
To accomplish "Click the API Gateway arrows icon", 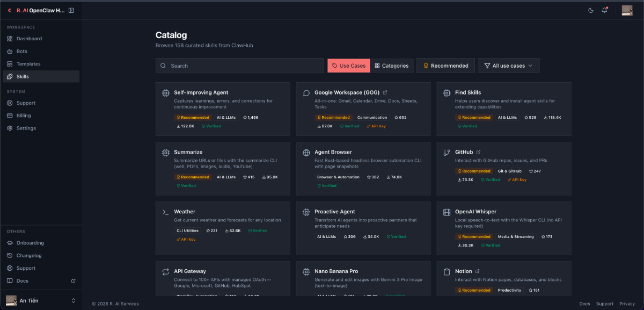I will point(166,272).
